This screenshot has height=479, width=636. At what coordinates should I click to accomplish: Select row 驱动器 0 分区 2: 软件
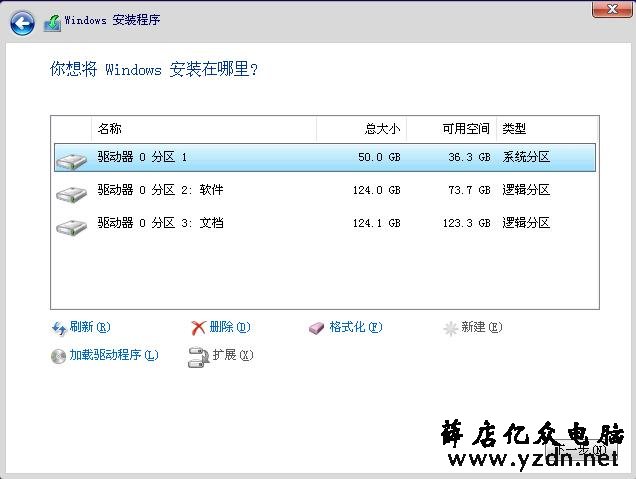pyautogui.click(x=325, y=190)
